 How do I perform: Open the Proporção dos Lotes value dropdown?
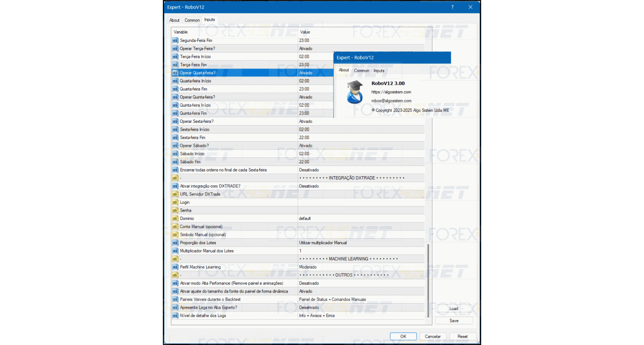coord(361,243)
